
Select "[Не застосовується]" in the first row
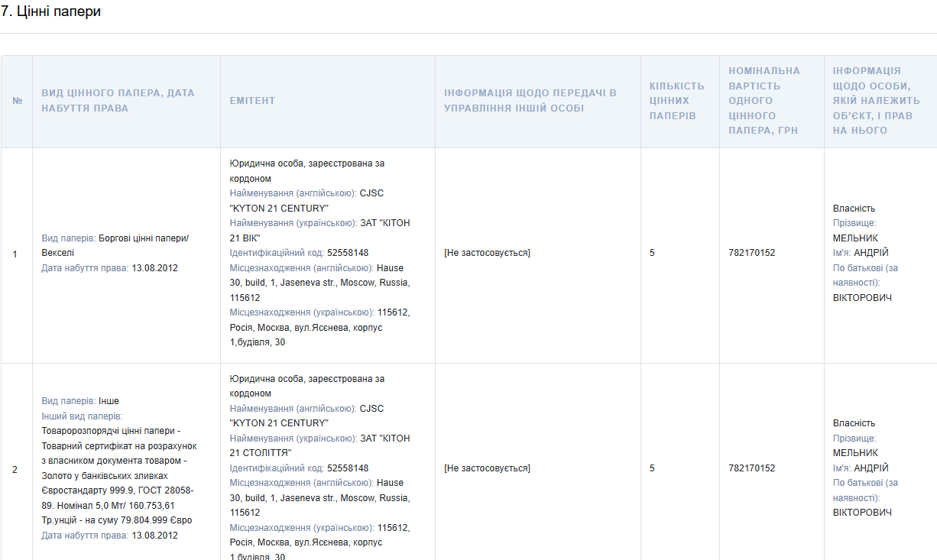pyautogui.click(x=487, y=253)
